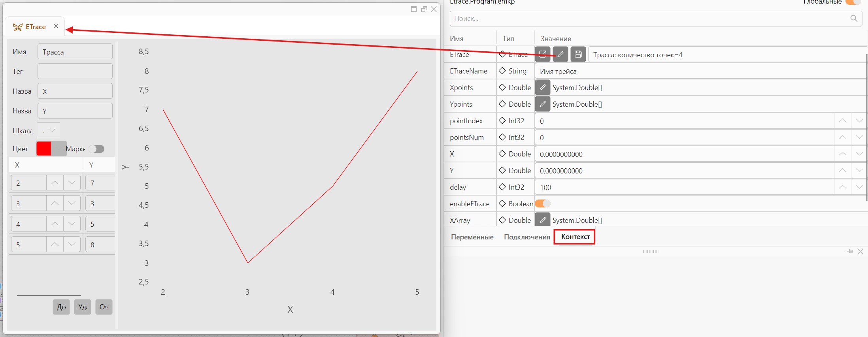
Task: Edit the Xpoints array via pencil icon
Action: point(543,87)
